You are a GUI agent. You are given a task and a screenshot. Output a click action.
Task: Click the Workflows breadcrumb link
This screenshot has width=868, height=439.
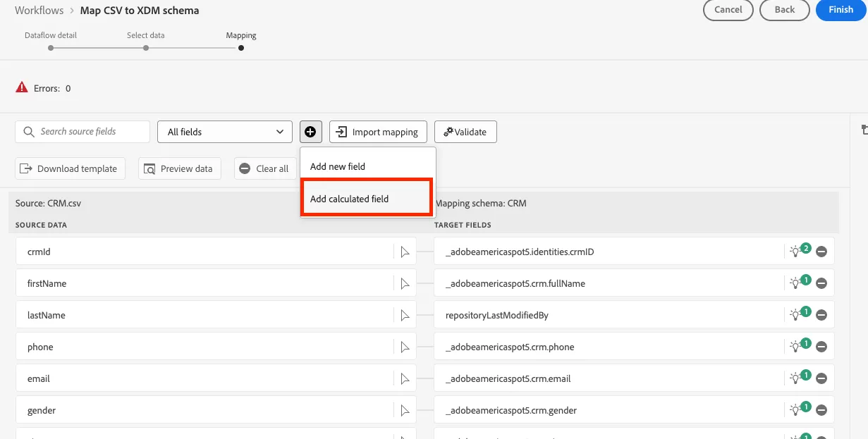tap(39, 11)
